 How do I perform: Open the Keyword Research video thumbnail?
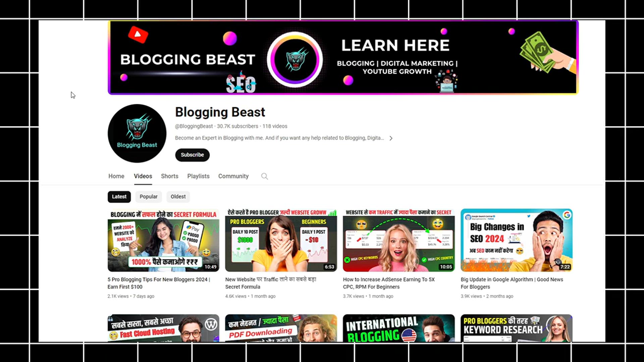[x=517, y=328]
